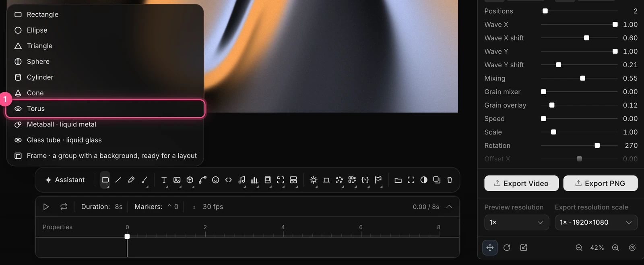Click the Rotation slider handle

point(597,145)
